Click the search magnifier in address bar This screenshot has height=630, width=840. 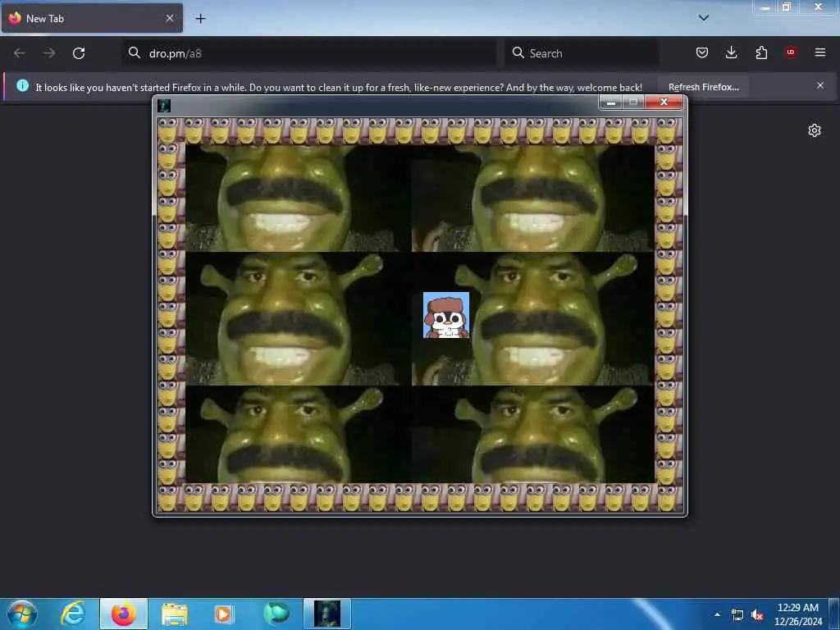click(x=135, y=52)
